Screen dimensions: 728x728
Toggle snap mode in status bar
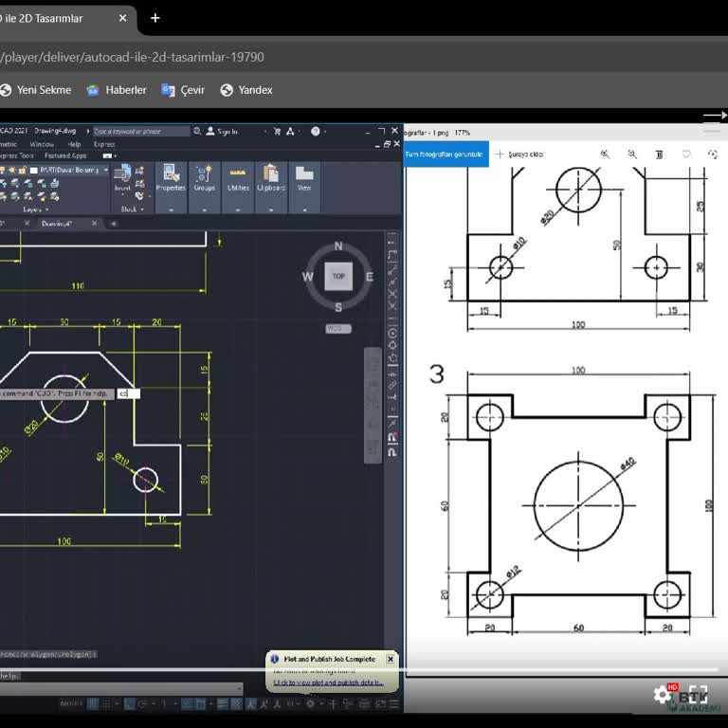click(x=106, y=704)
